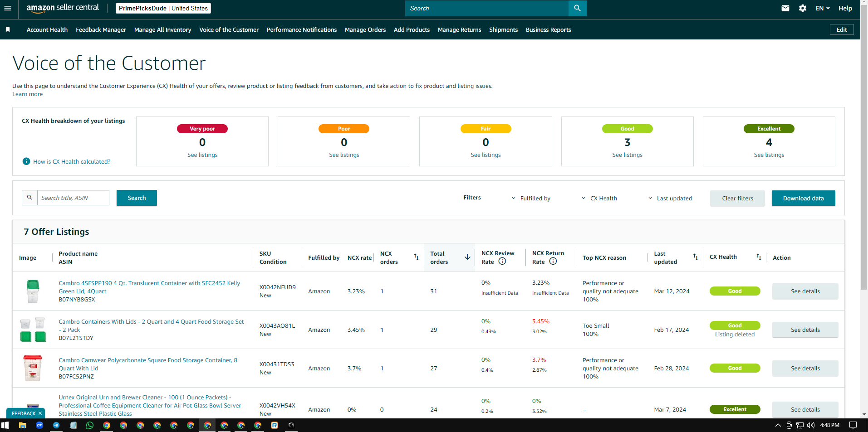This screenshot has height=432, width=868.
Task: Click the Clear filters button
Action: [737, 198]
